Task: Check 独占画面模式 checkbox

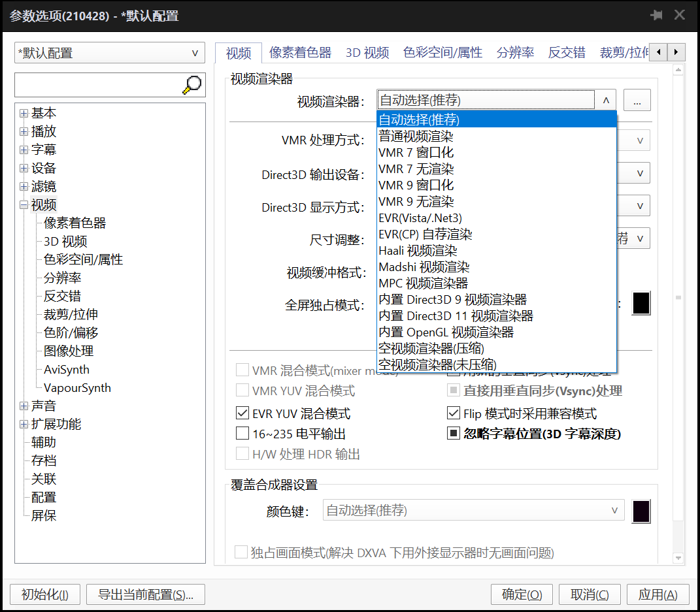Action: pyautogui.click(x=241, y=552)
